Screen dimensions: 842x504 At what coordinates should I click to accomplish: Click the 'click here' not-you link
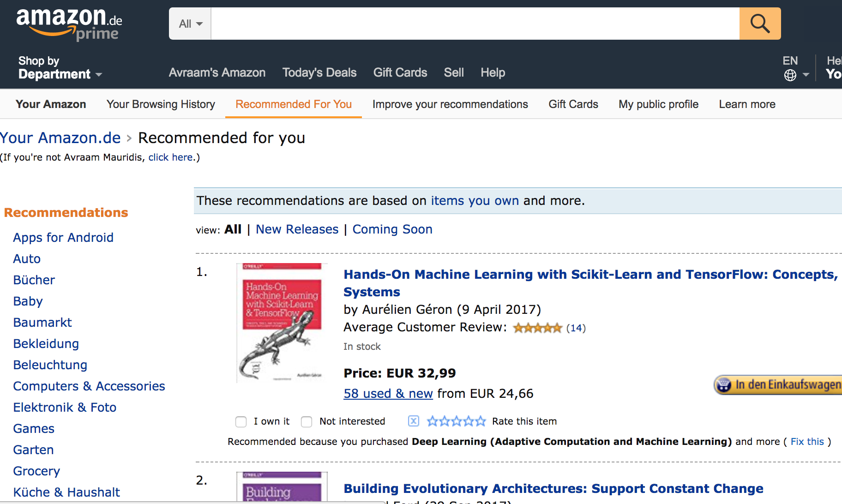coord(170,157)
